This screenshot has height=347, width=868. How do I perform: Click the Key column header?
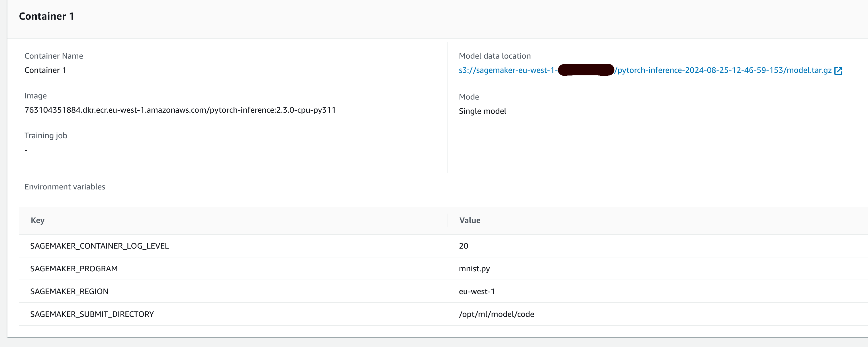37,220
